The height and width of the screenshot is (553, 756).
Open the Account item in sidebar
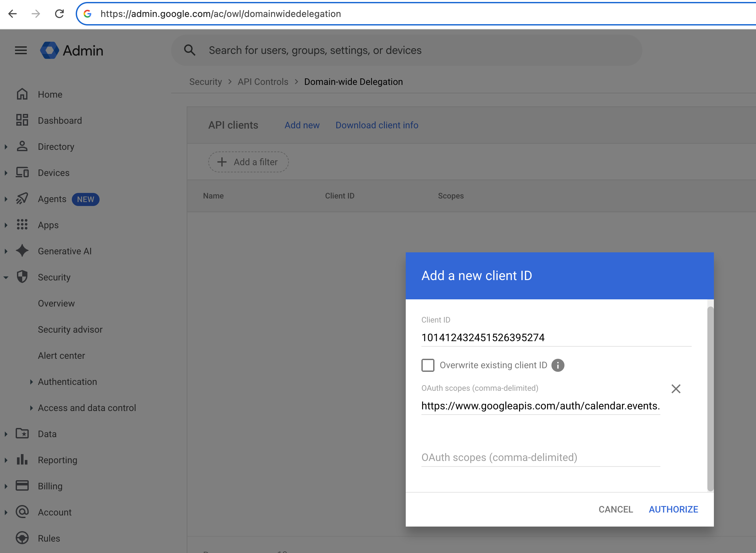point(55,512)
